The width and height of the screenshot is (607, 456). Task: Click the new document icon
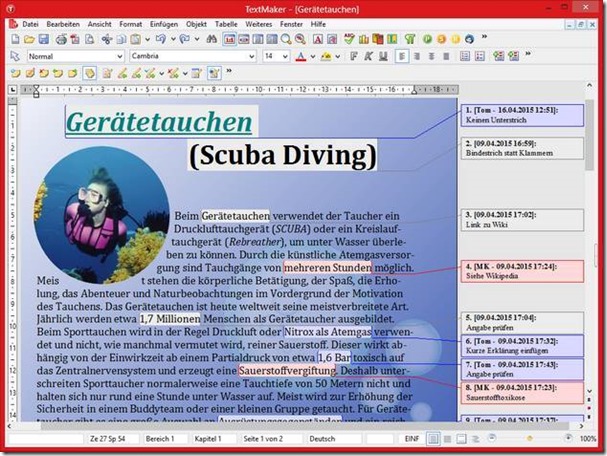click(x=14, y=39)
